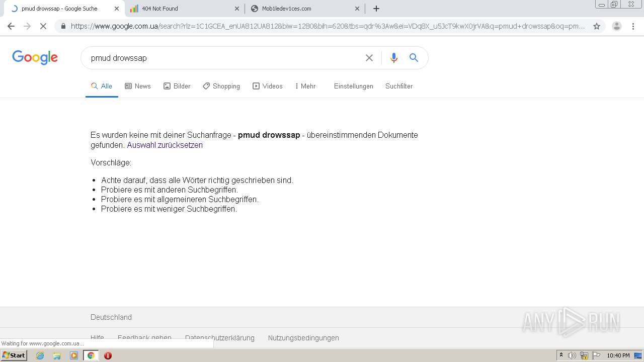
Task: Follow the Auswahl zurücksetzen link
Action: pos(165,145)
